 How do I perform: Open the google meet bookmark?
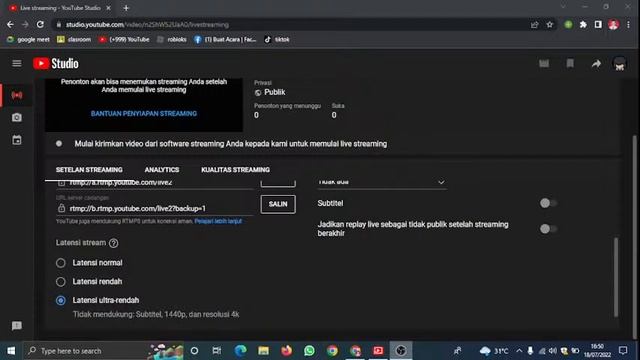point(28,40)
